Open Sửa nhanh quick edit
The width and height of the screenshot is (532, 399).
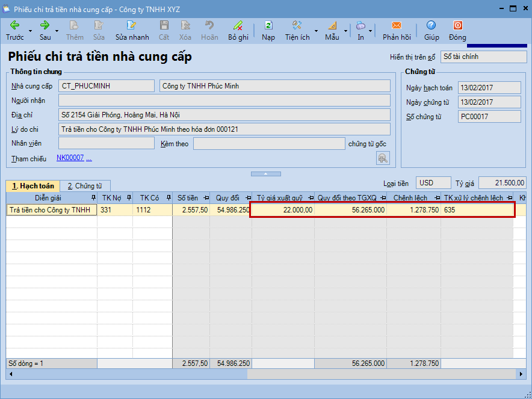132,31
